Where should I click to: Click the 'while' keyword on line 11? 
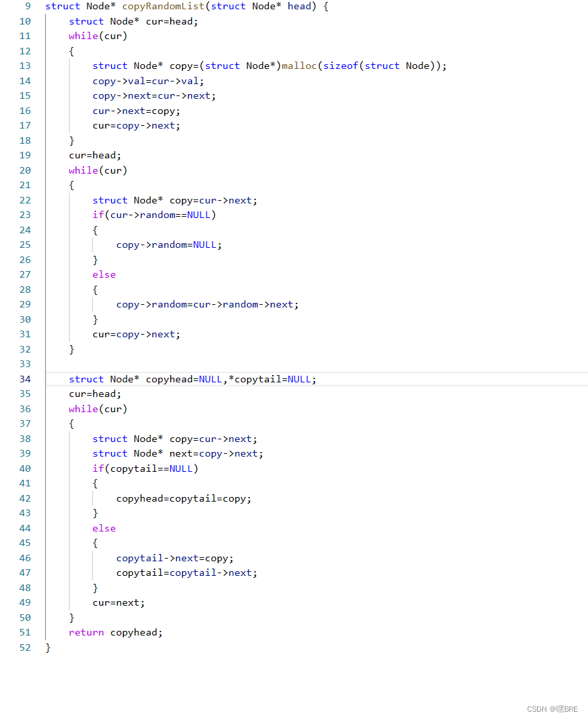point(83,36)
